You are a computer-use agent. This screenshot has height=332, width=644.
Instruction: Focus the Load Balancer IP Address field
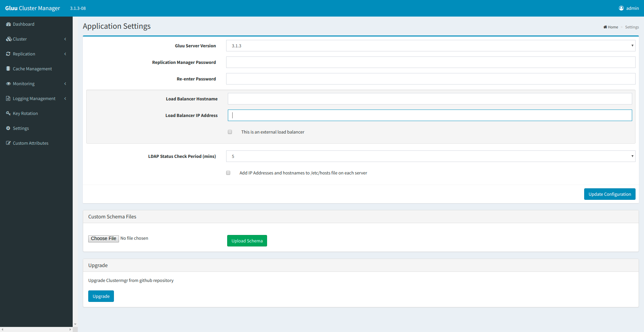[430, 115]
